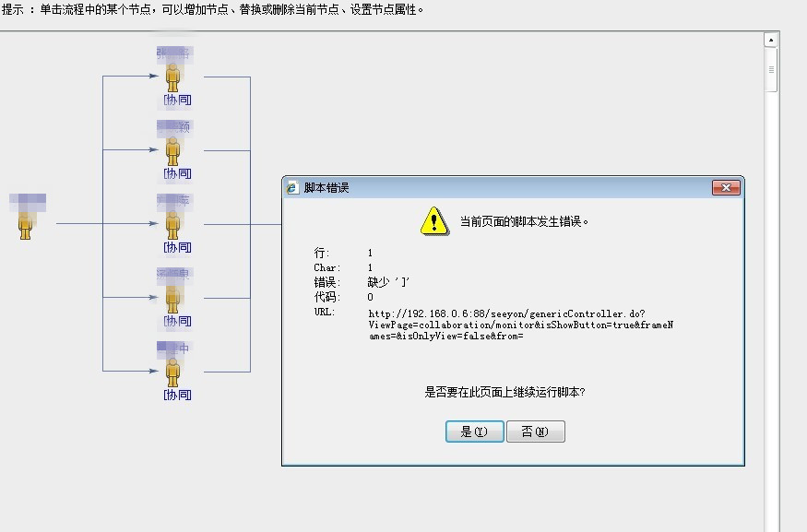Click the [协同] label under the top node

click(x=177, y=100)
